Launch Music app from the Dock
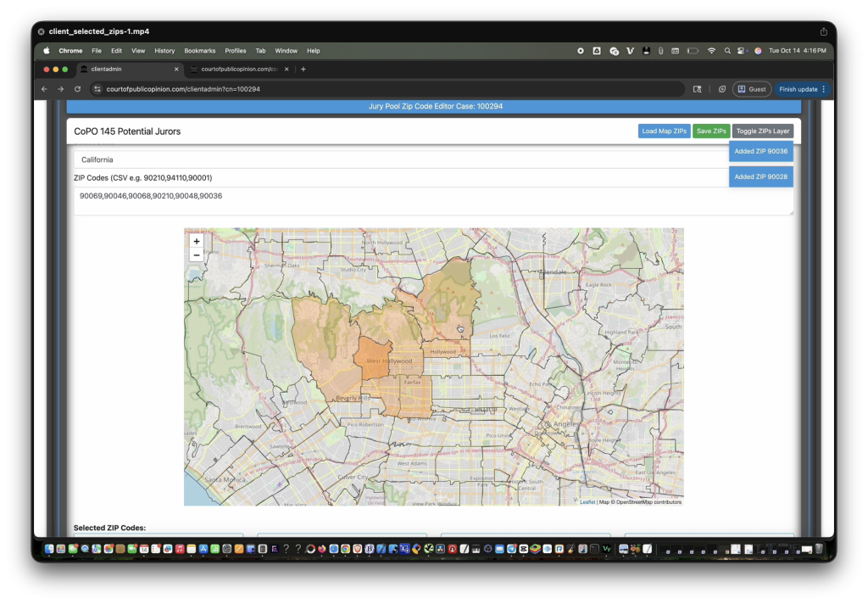Viewport: 868px width, 604px height. [180, 549]
